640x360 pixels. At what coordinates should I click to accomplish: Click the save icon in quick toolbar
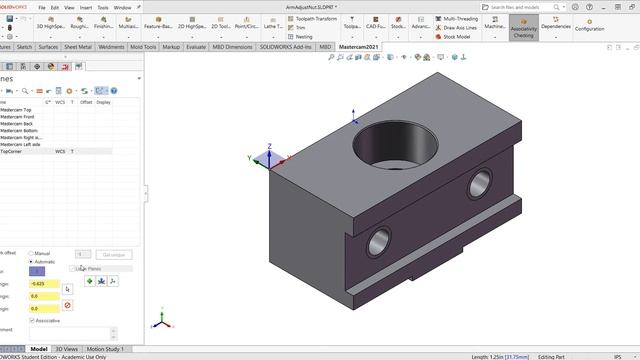pos(10,19)
